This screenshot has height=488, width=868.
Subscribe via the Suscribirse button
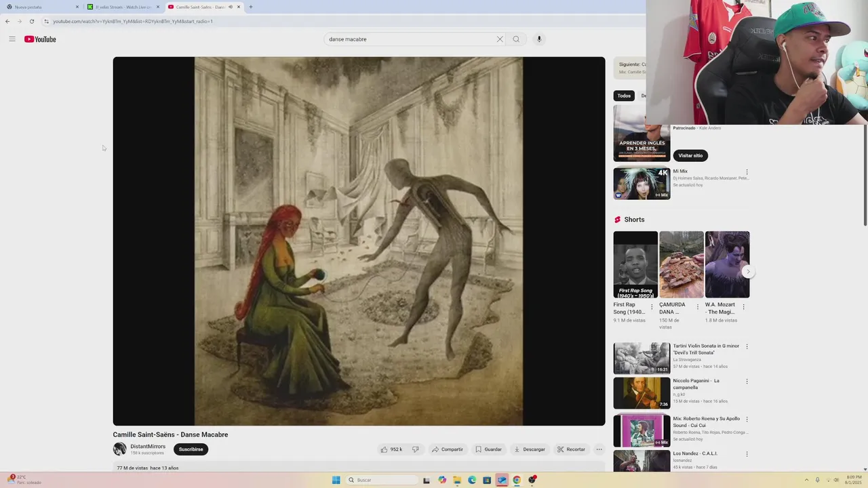click(191, 449)
